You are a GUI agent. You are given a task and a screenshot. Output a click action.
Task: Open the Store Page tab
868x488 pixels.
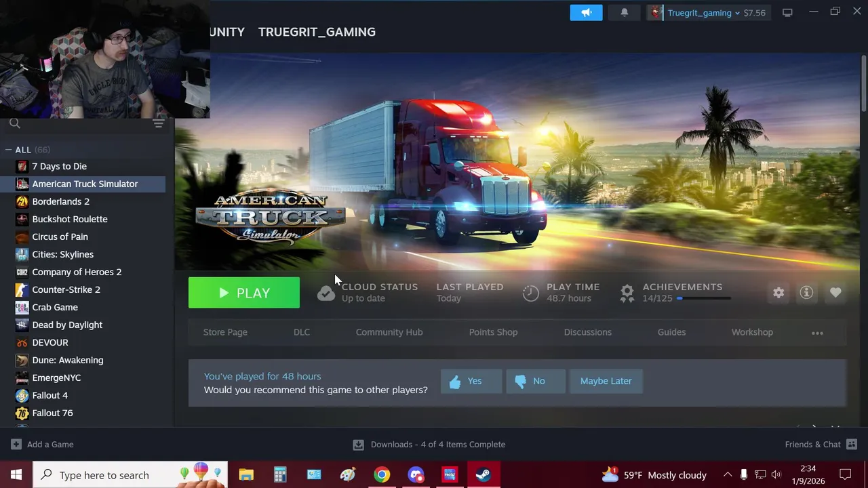pos(225,332)
